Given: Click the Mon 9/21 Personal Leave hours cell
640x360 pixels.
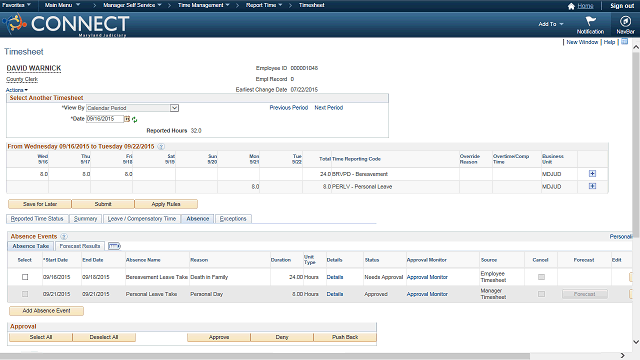Looking at the screenshot, I should (238, 187).
